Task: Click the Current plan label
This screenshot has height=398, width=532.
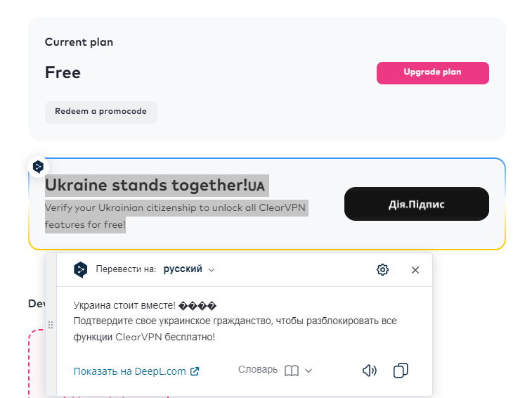Action: coord(79,42)
